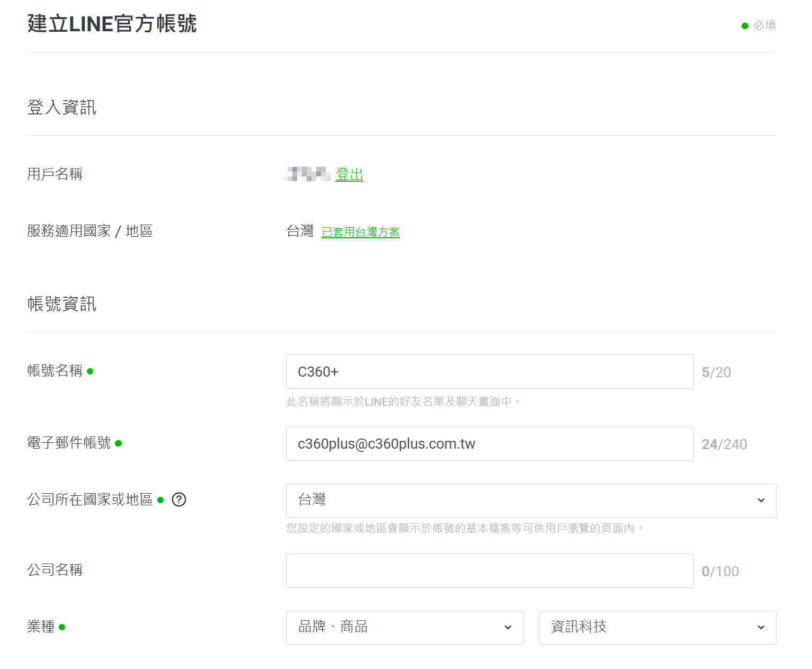812x669 pixels.
Task: Click the 公司名稱 label
Action: [55, 570]
